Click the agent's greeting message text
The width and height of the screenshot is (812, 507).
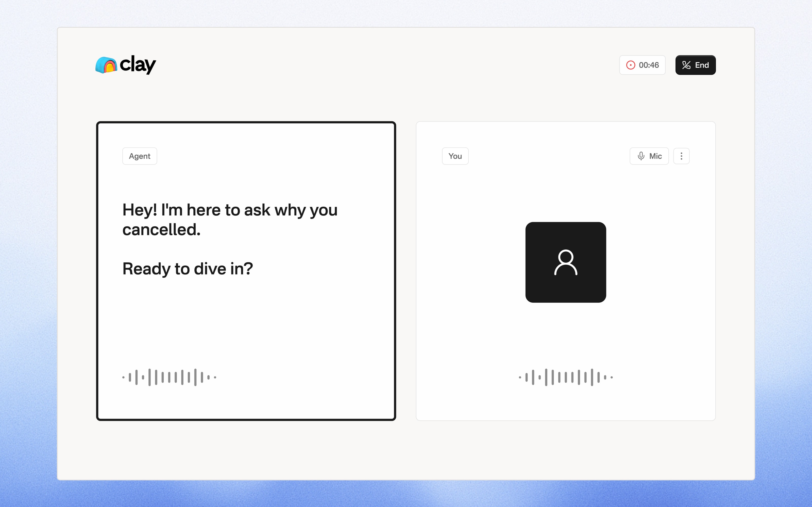click(x=230, y=220)
